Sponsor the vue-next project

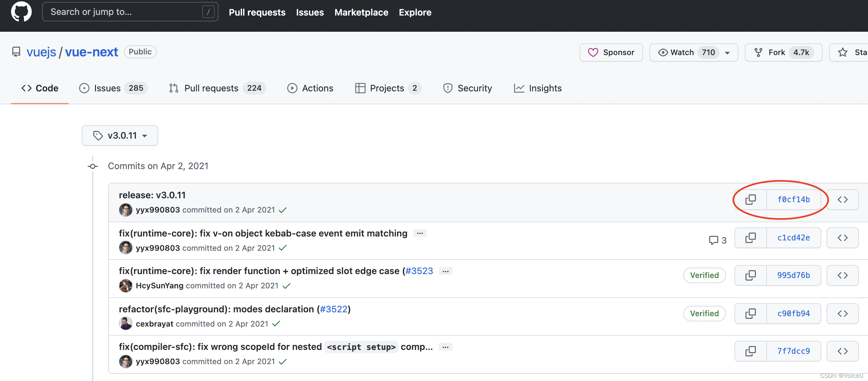point(611,52)
